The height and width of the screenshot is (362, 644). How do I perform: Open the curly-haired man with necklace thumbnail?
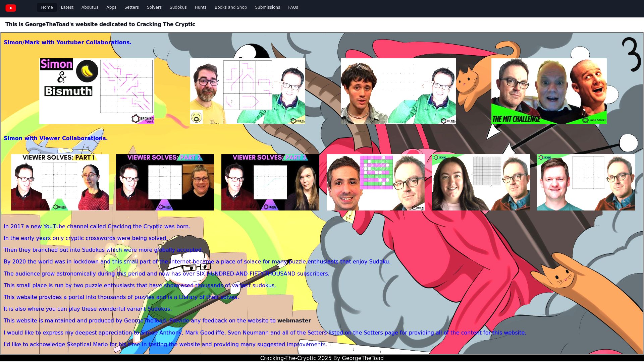[398, 91]
